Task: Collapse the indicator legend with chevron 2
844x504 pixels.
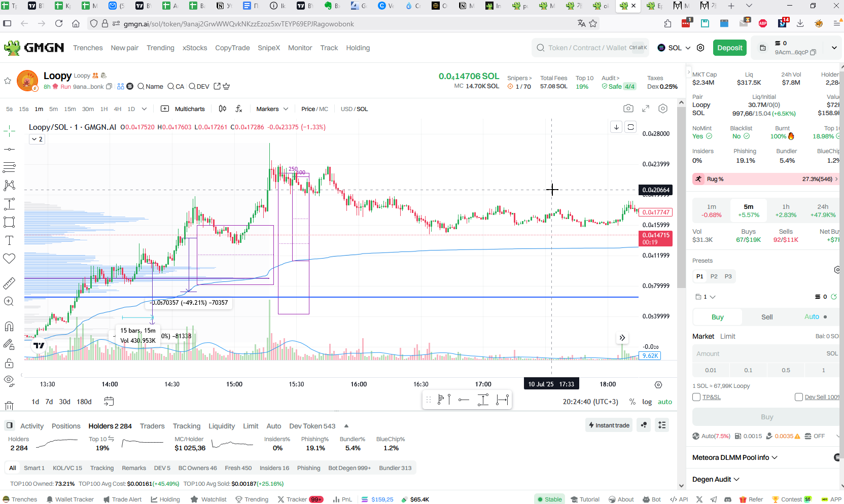Action: pos(38,139)
